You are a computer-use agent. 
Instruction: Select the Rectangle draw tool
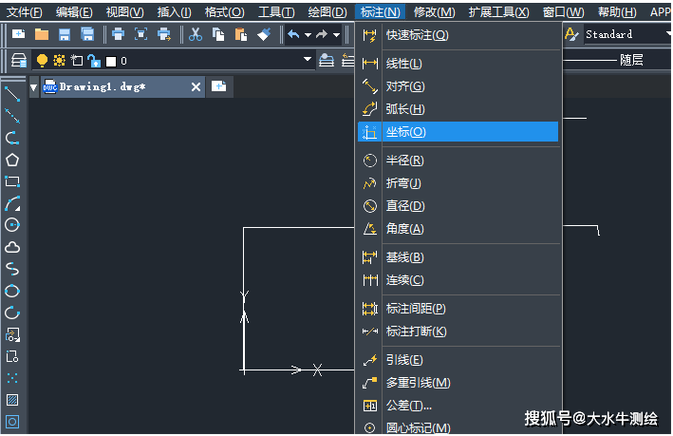click(12, 182)
